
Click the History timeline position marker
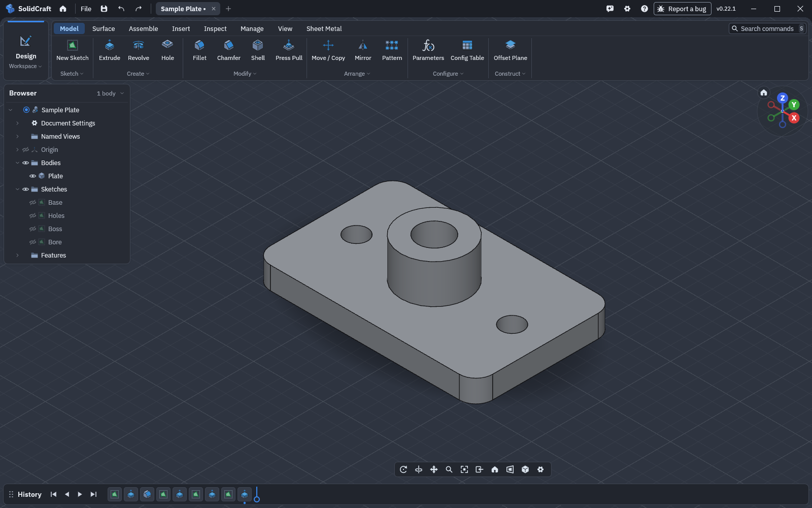pyautogui.click(x=257, y=495)
